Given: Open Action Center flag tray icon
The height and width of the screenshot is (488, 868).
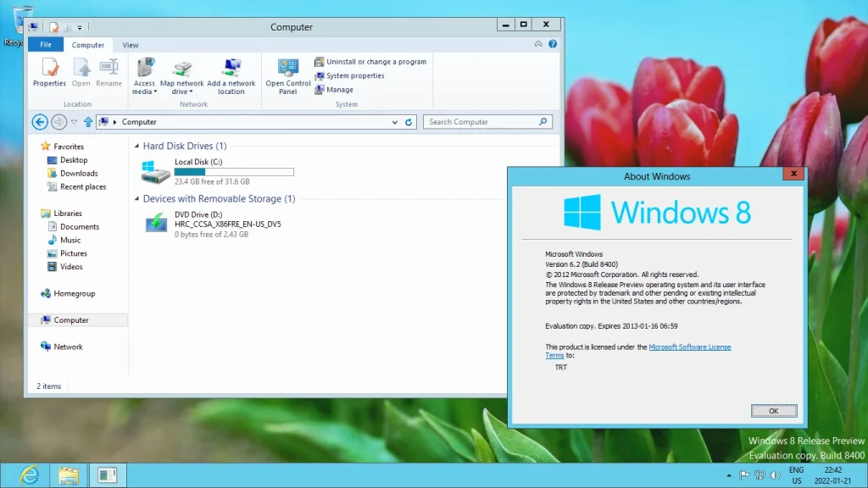Looking at the screenshot, I should 744,475.
